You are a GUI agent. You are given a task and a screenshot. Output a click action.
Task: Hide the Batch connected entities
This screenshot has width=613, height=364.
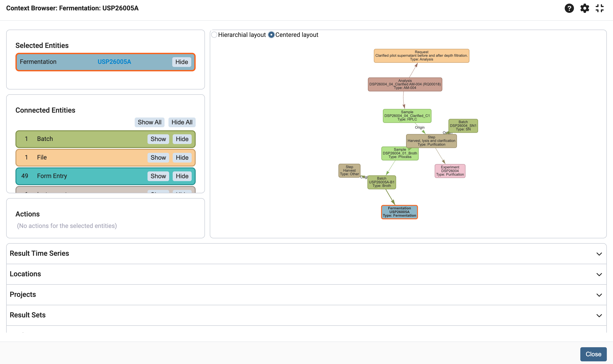tap(182, 139)
